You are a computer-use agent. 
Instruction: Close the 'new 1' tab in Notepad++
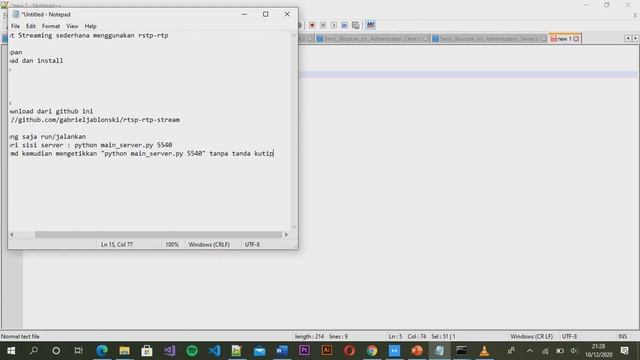coord(576,39)
